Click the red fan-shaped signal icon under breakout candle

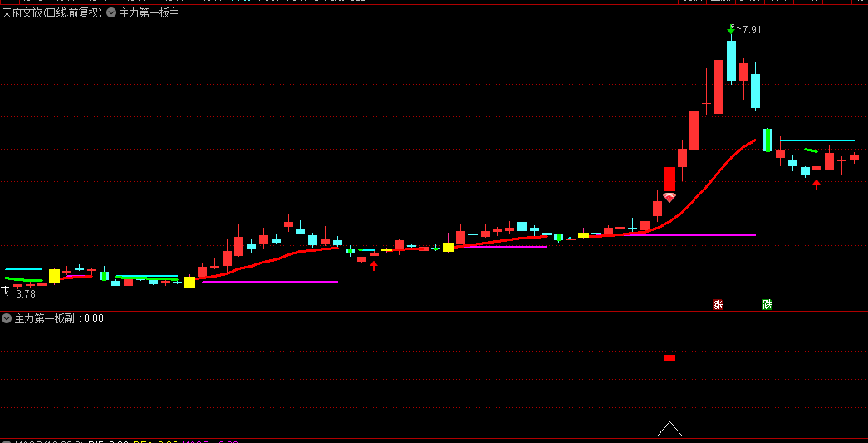click(x=669, y=197)
